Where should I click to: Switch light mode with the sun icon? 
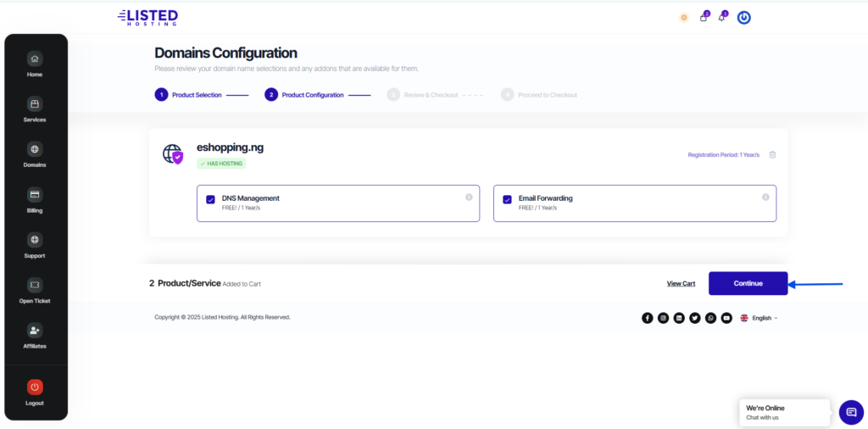pyautogui.click(x=683, y=17)
